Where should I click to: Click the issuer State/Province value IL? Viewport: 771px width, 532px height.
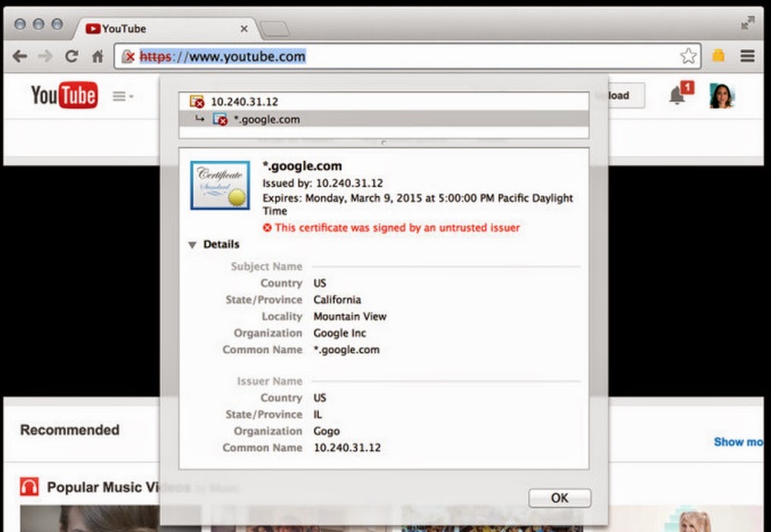coord(318,414)
